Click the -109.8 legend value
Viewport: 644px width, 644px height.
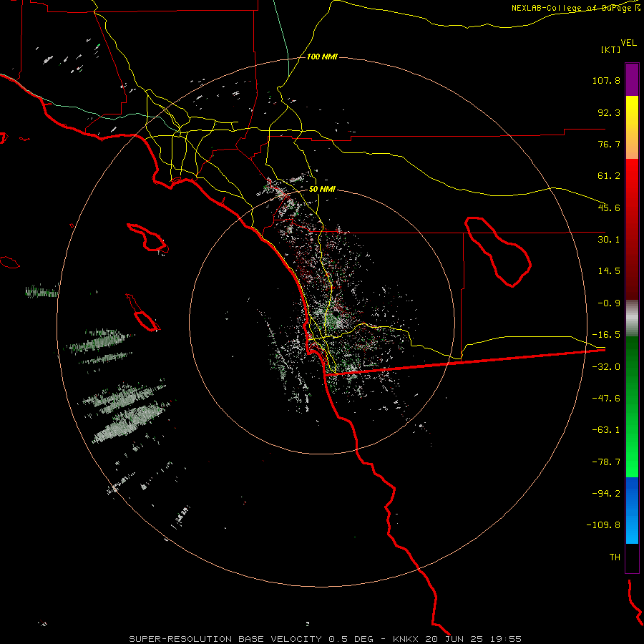click(x=604, y=525)
